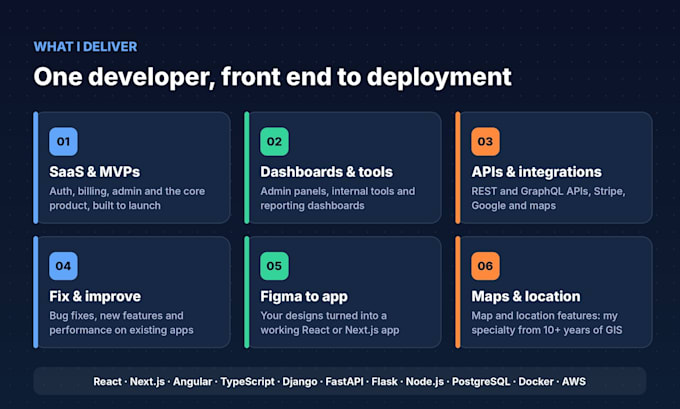680x409 pixels.
Task: Click the green 05 number badge
Action: point(275,266)
